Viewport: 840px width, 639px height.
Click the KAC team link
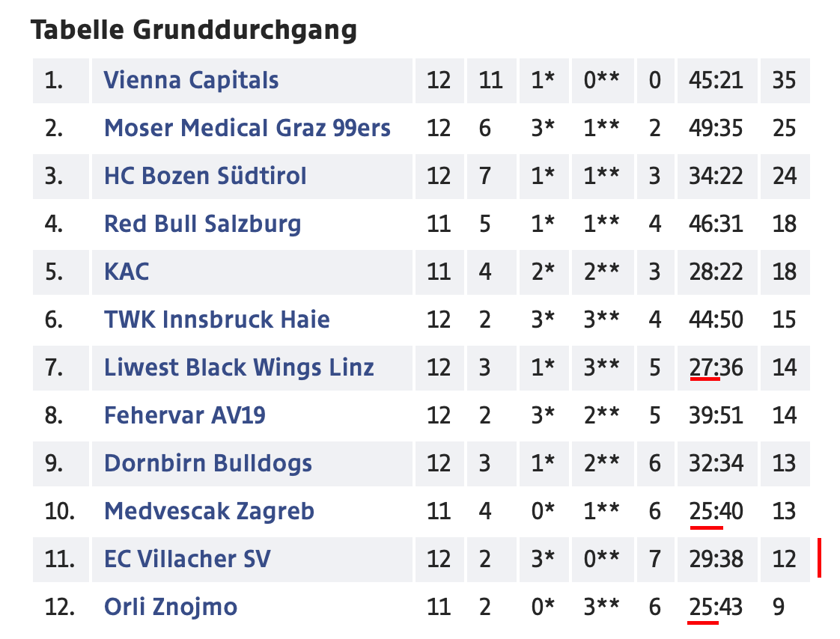tap(127, 272)
